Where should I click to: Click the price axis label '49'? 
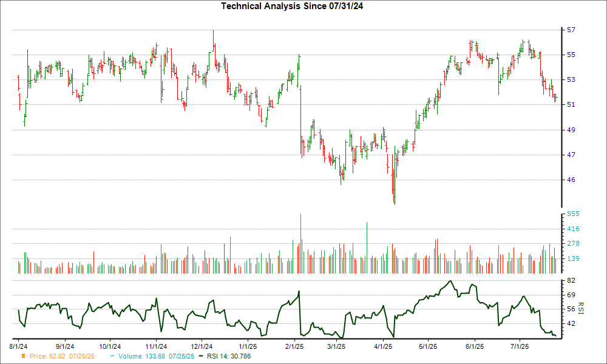tap(571, 130)
